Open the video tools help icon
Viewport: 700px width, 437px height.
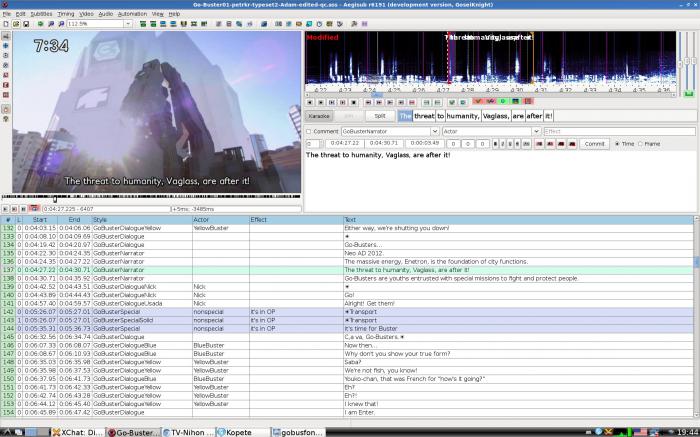6,119
